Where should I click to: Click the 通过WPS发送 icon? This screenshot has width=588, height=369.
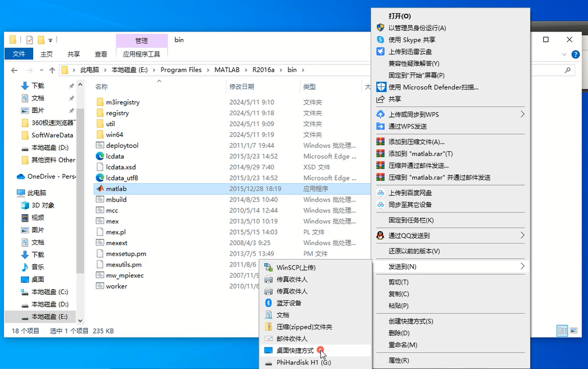(380, 126)
